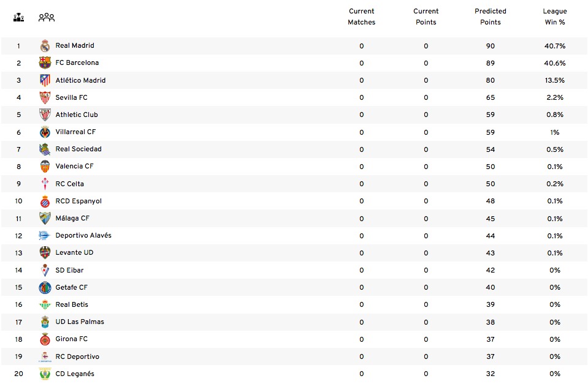
Task: Click Real Madrid's 40.7% league win value
Action: 555,46
